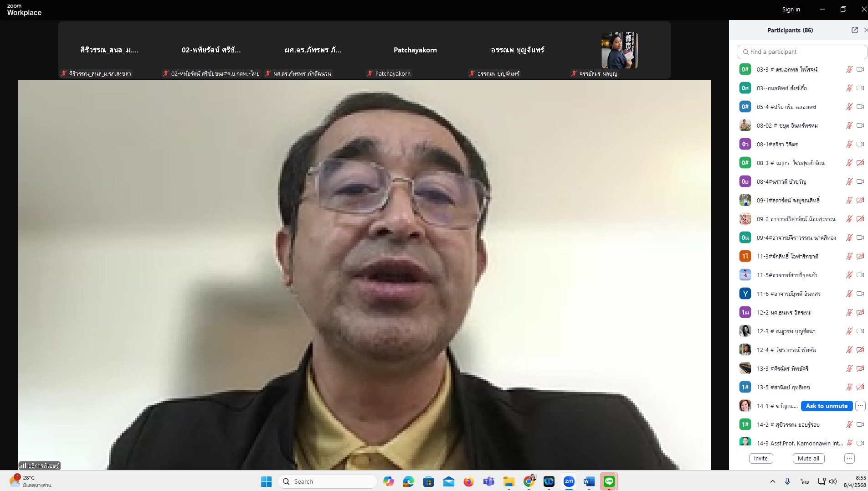The width and height of the screenshot is (868, 491).
Task: Open the more options menu beside Mute all
Action: coord(849,458)
